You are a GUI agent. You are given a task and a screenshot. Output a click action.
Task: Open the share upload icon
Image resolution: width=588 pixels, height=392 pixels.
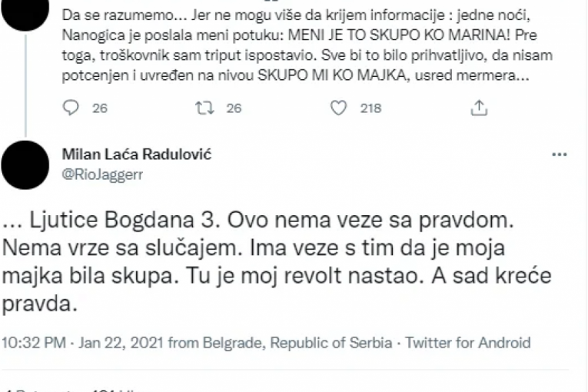[479, 108]
